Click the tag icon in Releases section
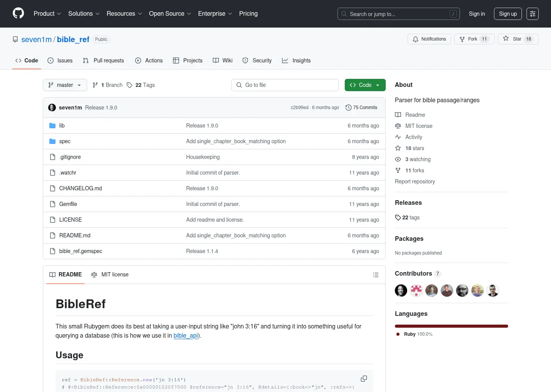The width and height of the screenshot is (551, 392). [x=398, y=217]
